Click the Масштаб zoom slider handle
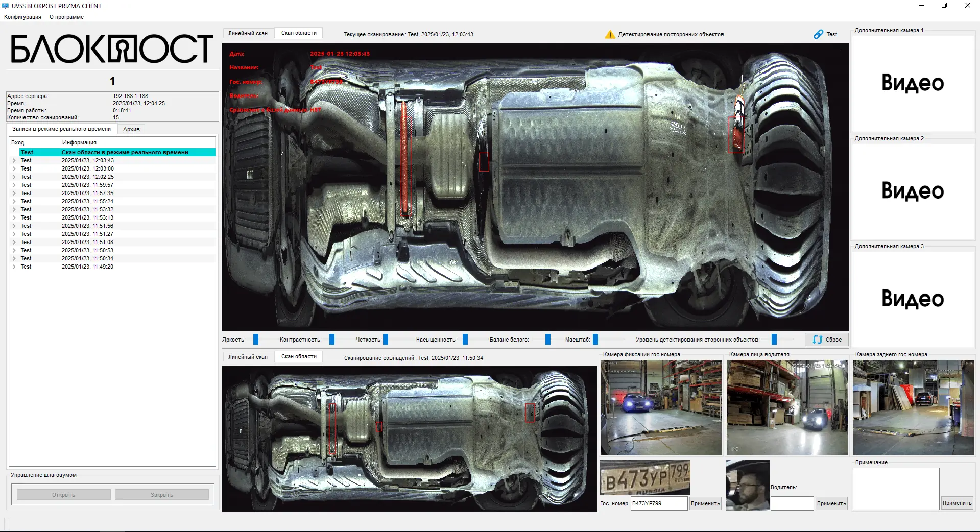This screenshot has height=532, width=980. pos(595,340)
